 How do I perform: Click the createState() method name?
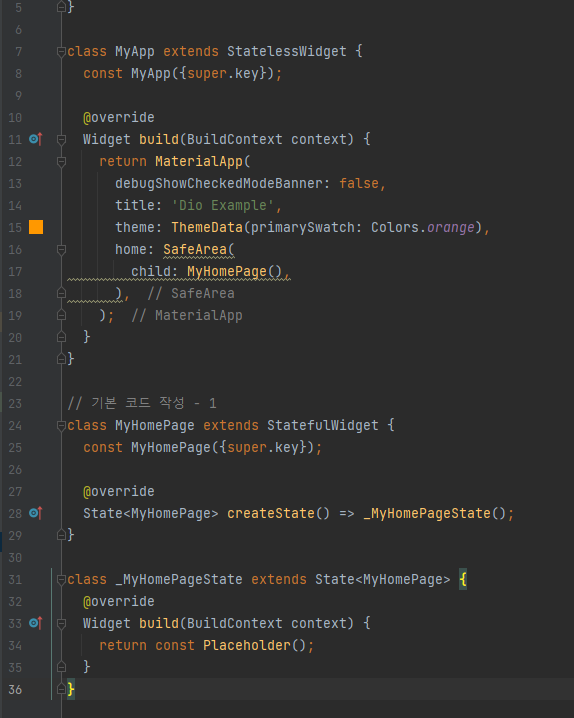click(278, 513)
